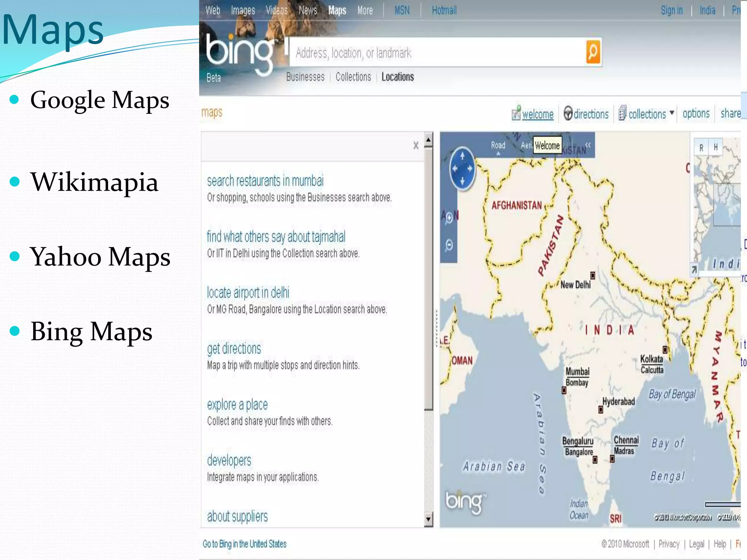This screenshot has height=560, width=747.
Task: Open the Legal footer link
Action: pos(696,544)
